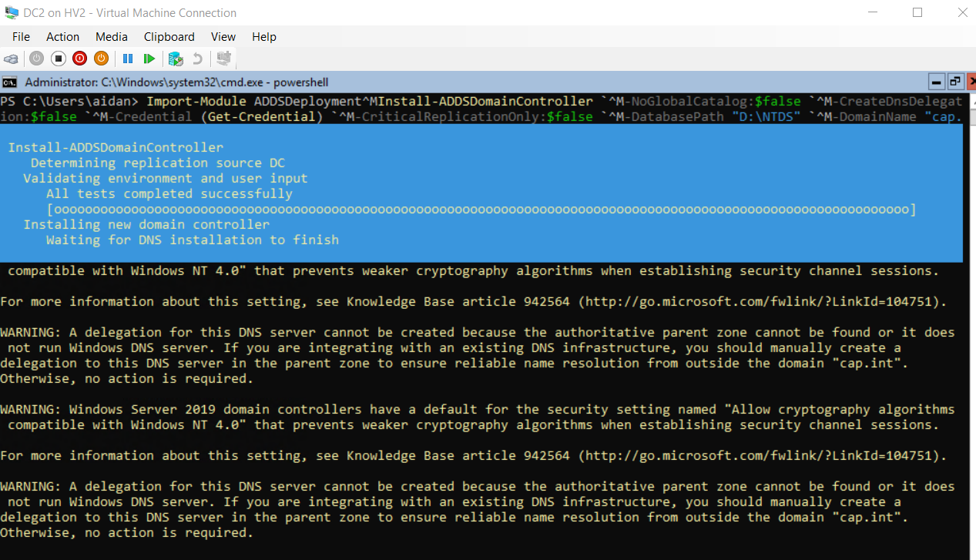
Task: Open the Clipboard menu
Action: tap(169, 36)
